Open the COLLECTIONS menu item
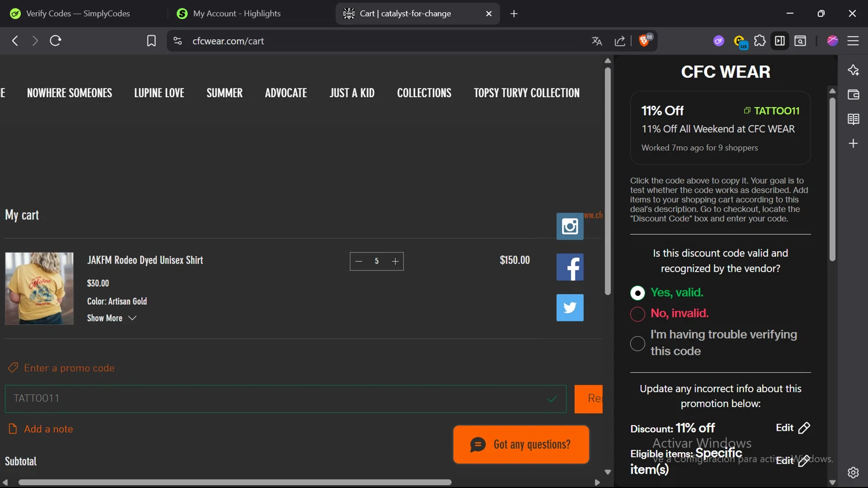Viewport: 868px width, 488px height. point(424,93)
